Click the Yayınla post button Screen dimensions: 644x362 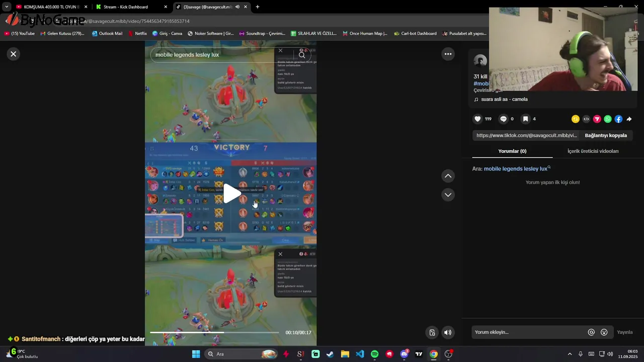[x=625, y=332]
